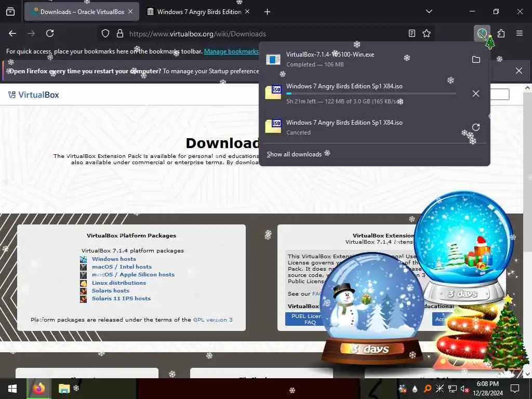Image resolution: width=532 pixels, height=399 pixels.
Task: Open the network tray icon
Action: [x=453, y=389]
